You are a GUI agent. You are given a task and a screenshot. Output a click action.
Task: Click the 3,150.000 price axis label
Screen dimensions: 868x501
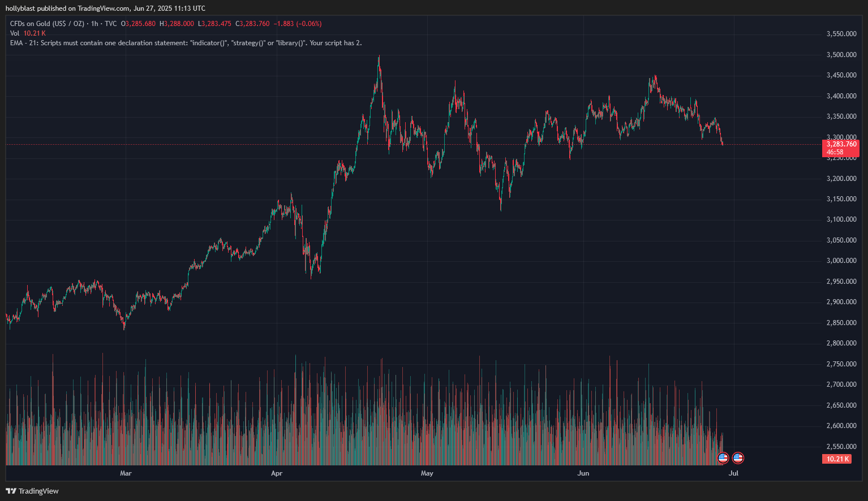click(x=841, y=199)
